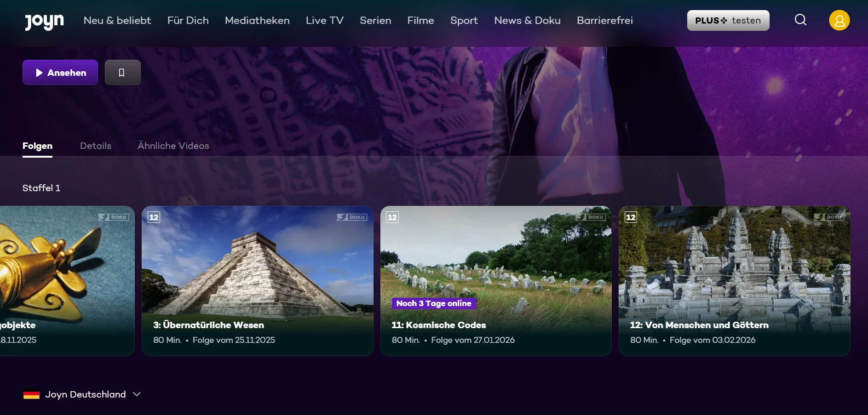Click PLUS+ testen button

[728, 20]
